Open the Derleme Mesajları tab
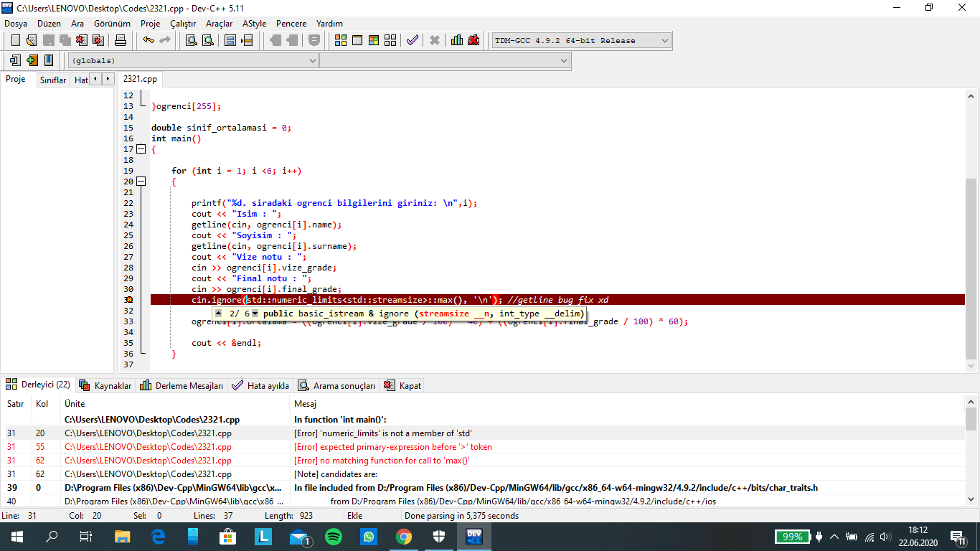Screen dimensions: 980x551 coord(182,385)
